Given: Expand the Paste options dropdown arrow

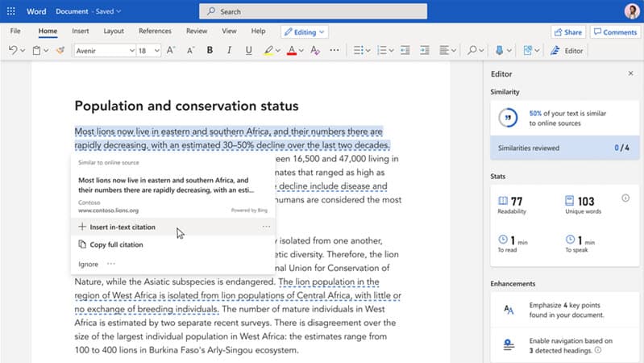Looking at the screenshot, I should click(x=46, y=51).
